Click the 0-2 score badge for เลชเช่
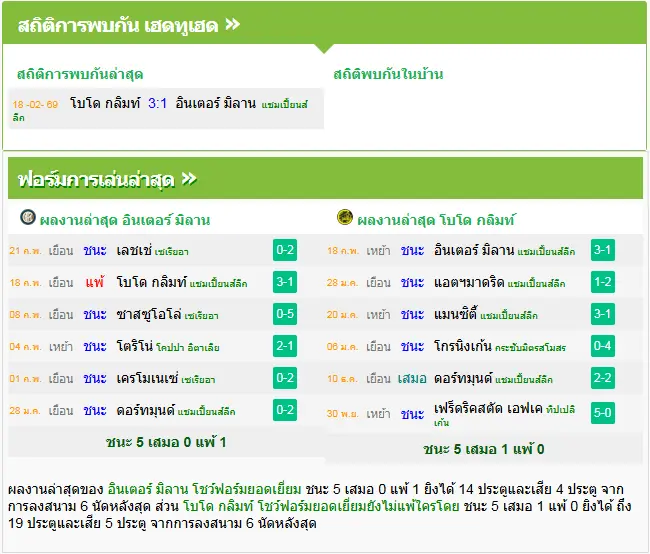The width and height of the screenshot is (650, 554). point(285,250)
